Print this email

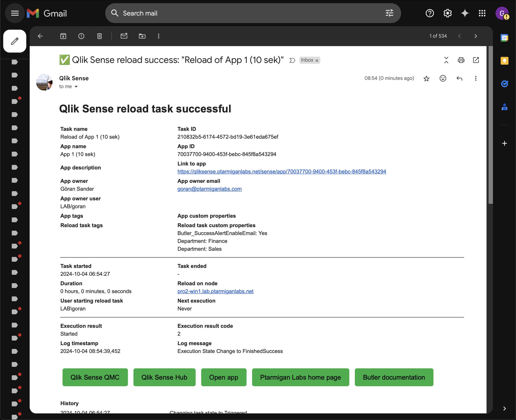click(461, 60)
